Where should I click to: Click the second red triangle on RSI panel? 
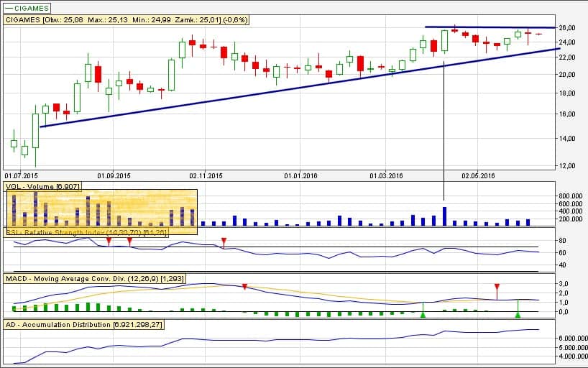(129, 241)
